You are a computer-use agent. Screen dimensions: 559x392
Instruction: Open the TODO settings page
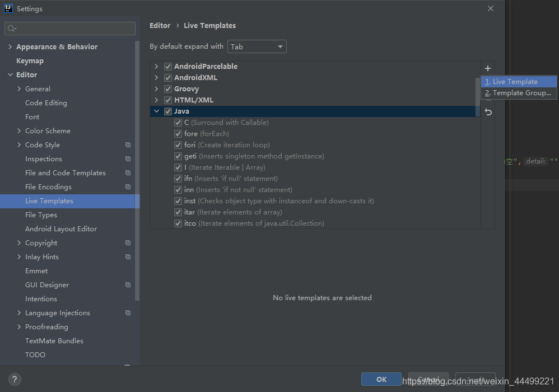35,355
